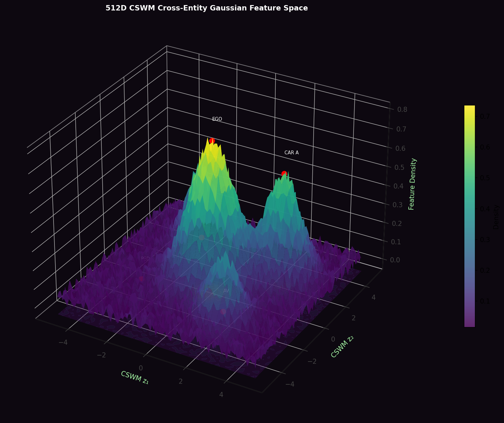The width and height of the screenshot is (504, 423).
Task: Click the CAR A peak label
Action: point(291,152)
